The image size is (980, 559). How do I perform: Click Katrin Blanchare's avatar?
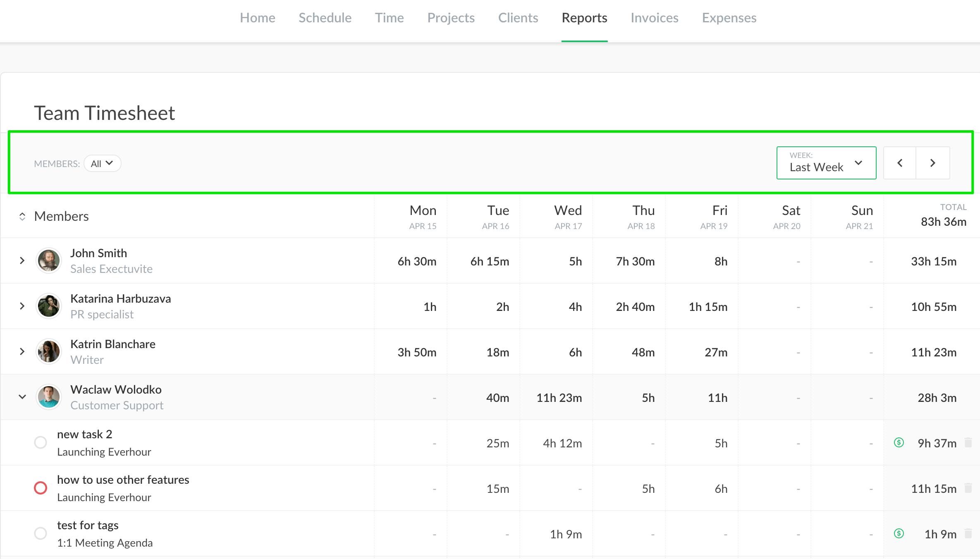(x=49, y=351)
